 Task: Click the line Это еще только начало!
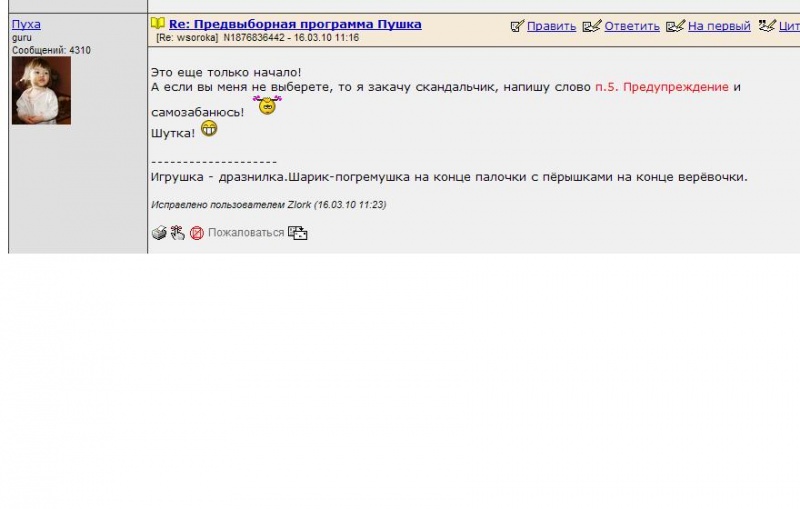(x=226, y=72)
